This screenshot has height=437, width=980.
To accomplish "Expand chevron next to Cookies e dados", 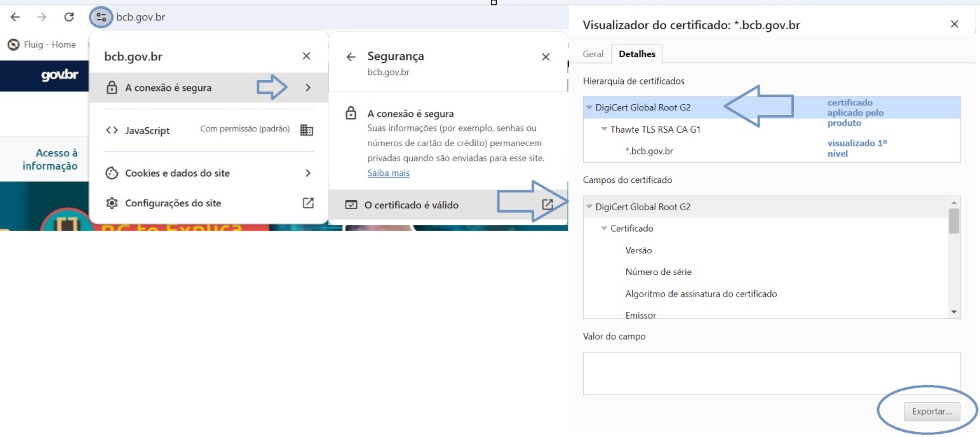I will [308, 173].
